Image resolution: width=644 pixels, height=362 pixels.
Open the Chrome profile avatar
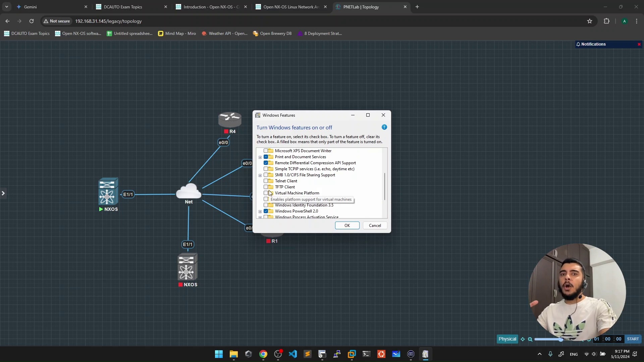click(625, 21)
